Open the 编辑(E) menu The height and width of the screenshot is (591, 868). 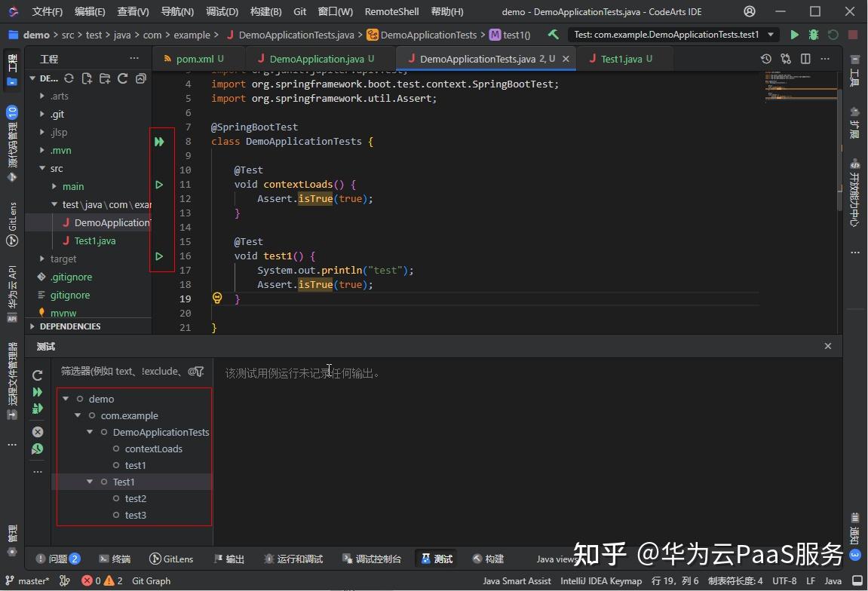90,11
